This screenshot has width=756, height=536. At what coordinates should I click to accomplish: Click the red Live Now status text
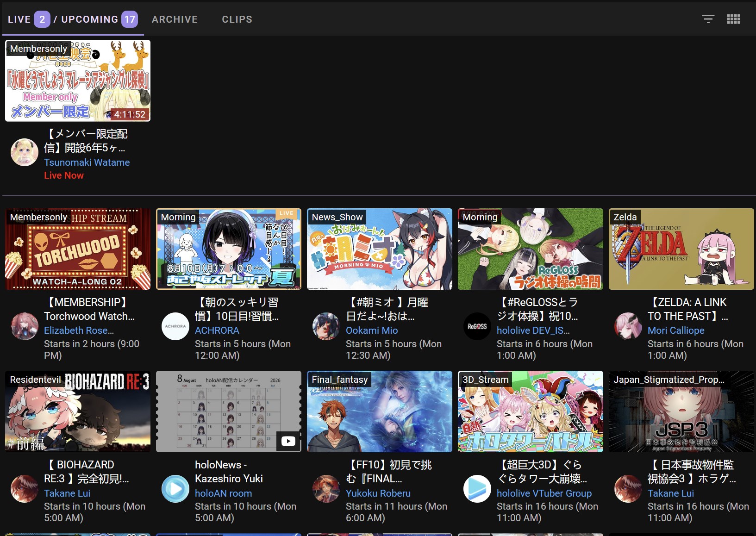click(64, 175)
